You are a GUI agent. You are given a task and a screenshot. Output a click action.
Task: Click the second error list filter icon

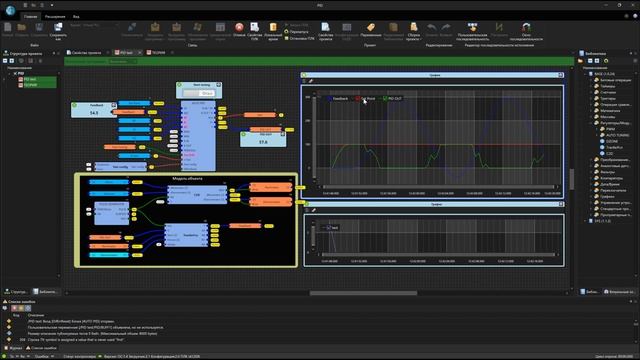[21, 308]
